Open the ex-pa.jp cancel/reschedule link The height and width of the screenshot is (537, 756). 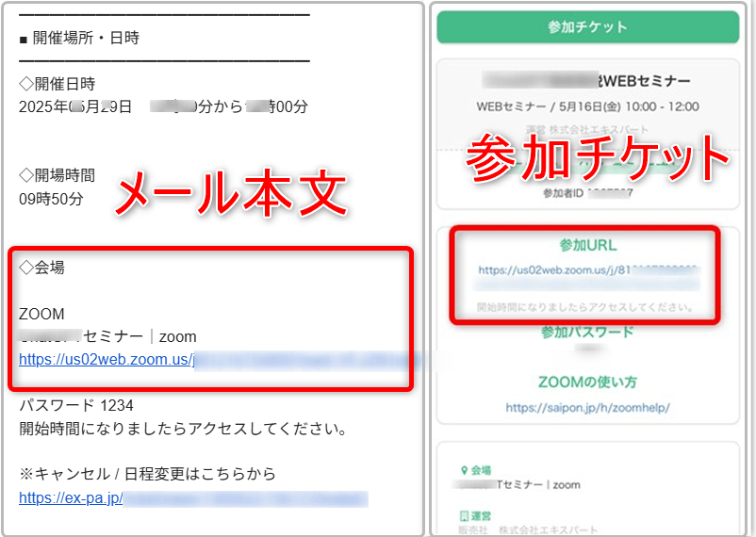[71, 497]
